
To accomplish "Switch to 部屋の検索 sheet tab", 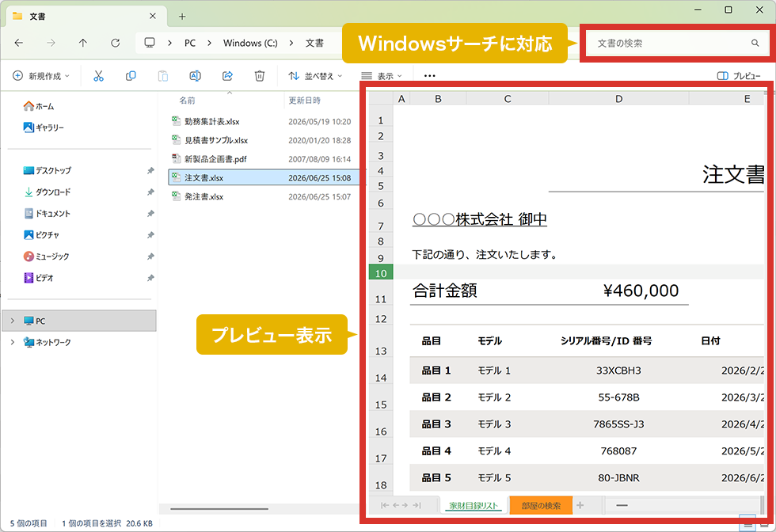I will click(541, 505).
